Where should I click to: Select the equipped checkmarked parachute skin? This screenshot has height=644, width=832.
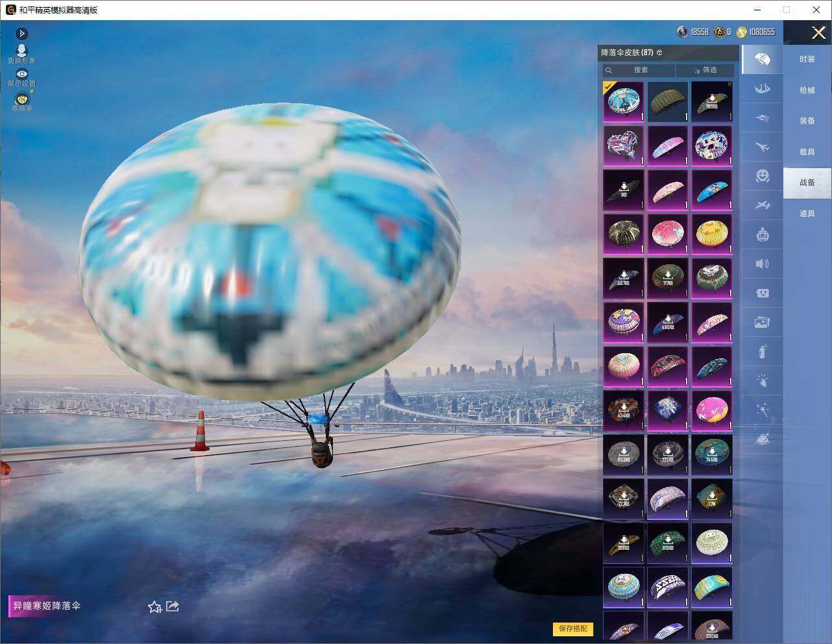click(x=623, y=101)
